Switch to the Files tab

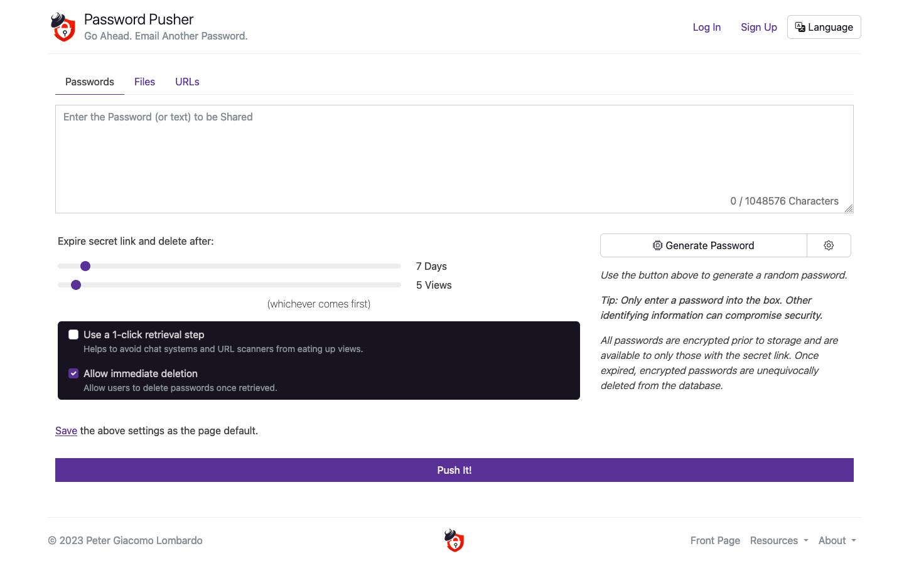tap(144, 82)
